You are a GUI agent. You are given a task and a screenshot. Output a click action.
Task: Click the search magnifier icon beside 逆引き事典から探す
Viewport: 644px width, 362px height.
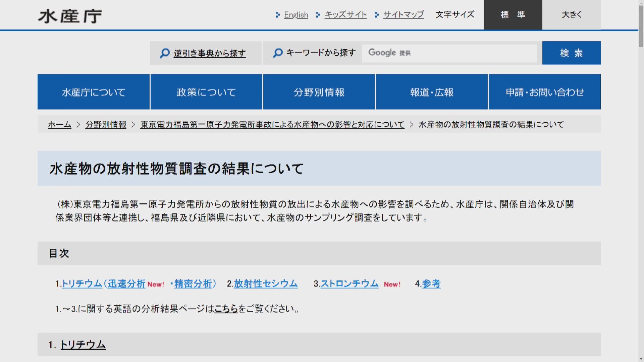click(165, 53)
